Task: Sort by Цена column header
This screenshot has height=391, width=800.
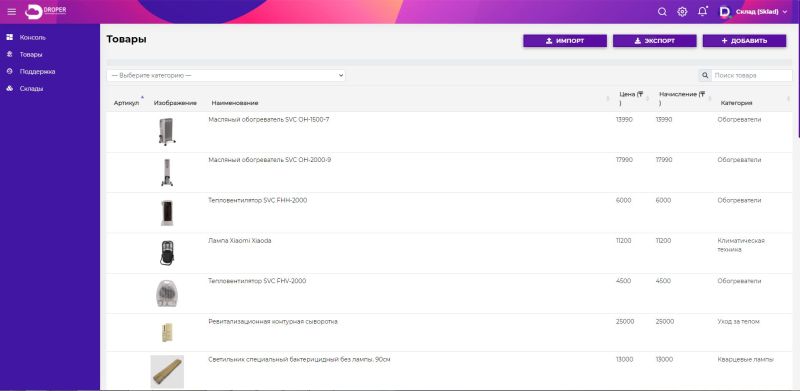Action: tap(631, 99)
